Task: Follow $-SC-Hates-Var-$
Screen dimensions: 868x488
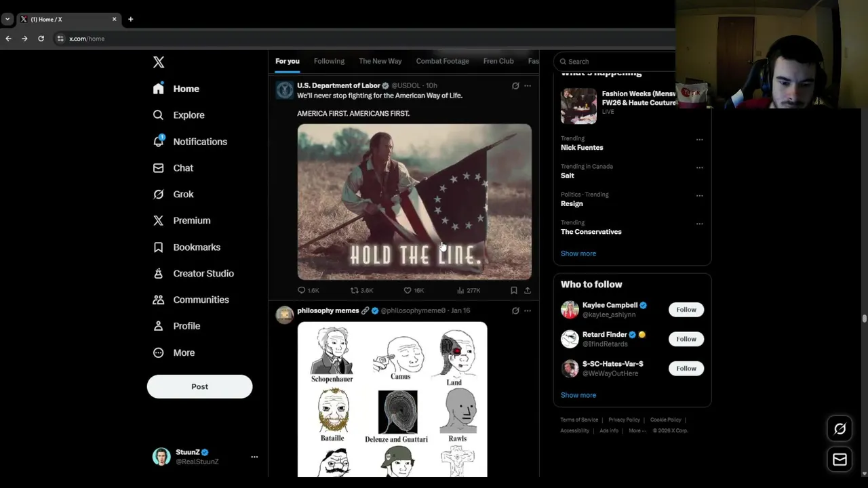Action: [x=686, y=369]
